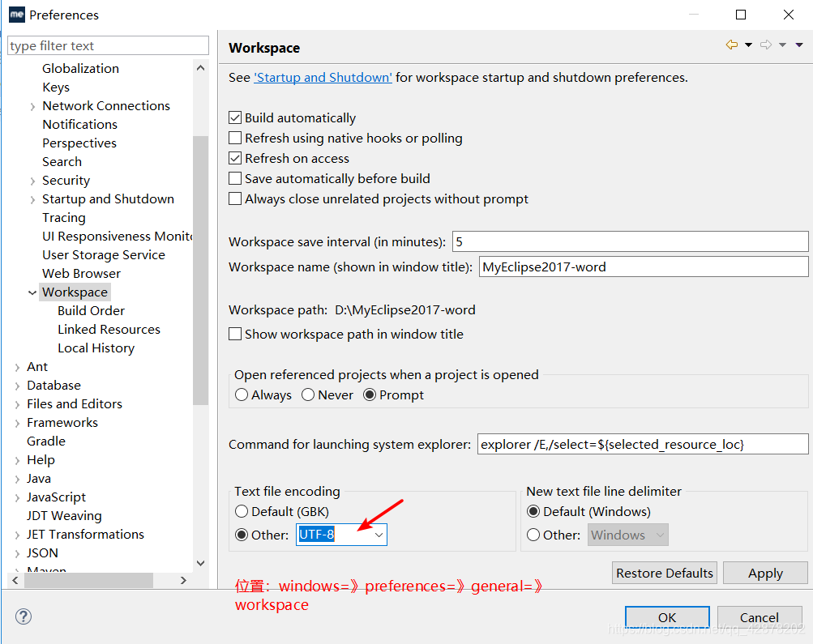Open the forward history dropdown arrow

click(782, 45)
